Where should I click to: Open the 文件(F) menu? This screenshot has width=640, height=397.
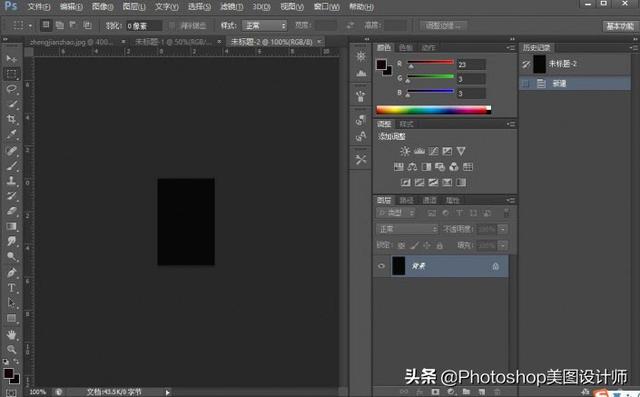tap(39, 7)
